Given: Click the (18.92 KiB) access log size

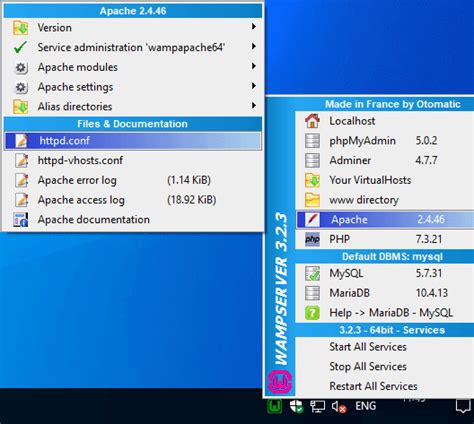Looking at the screenshot, I should 192,200.
